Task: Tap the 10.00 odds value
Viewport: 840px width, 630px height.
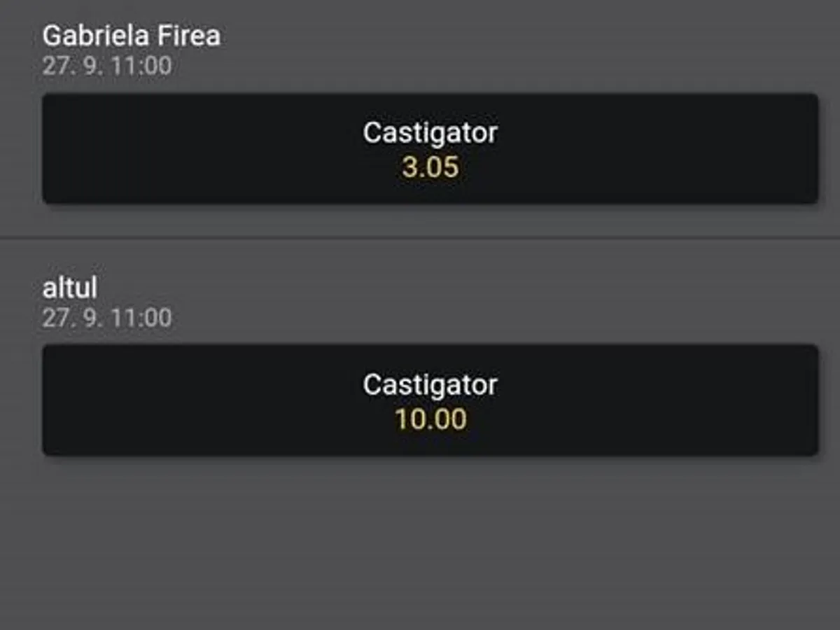Action: pyautogui.click(x=430, y=419)
